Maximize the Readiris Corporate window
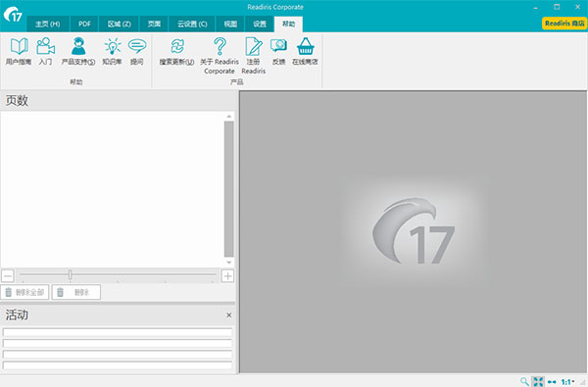 (x=557, y=7)
